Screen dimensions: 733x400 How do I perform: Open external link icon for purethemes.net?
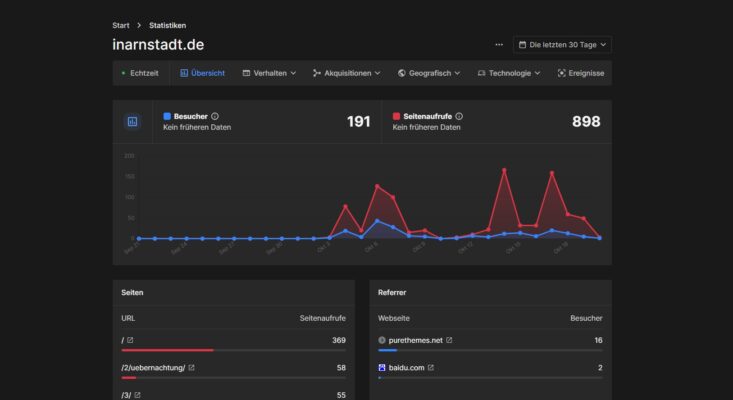[449, 340]
